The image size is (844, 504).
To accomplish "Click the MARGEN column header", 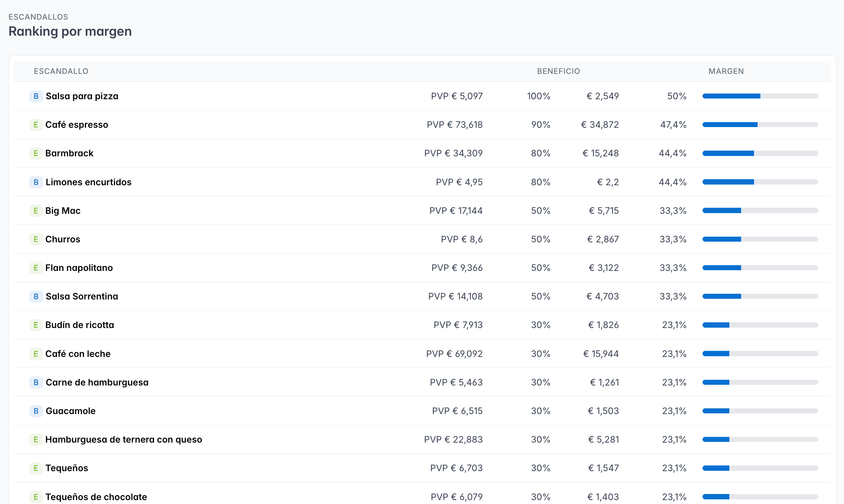I will (x=726, y=71).
